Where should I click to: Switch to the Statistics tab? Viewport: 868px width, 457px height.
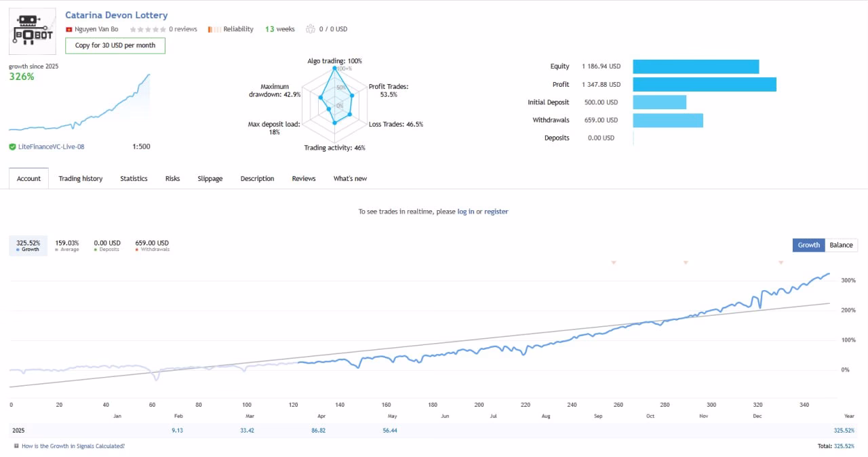[134, 178]
